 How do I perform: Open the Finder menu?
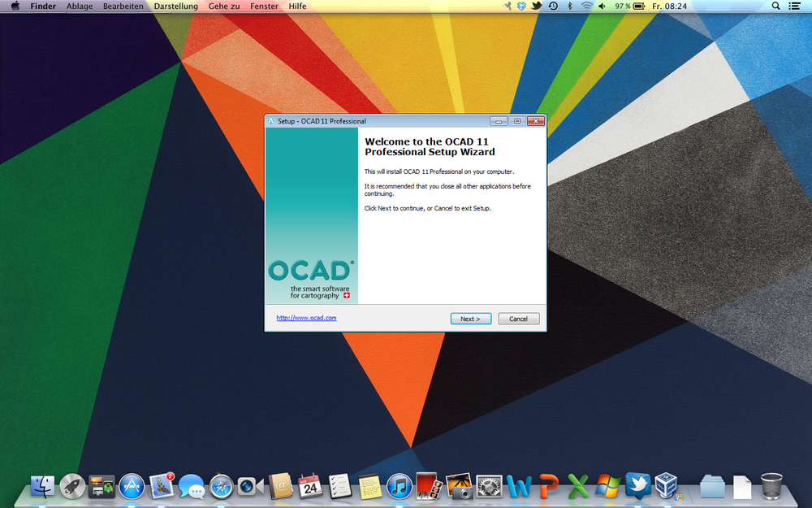43,7
